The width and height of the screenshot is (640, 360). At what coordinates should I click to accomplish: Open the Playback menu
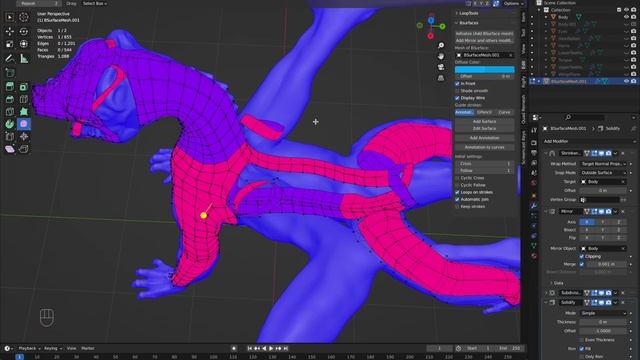pos(29,348)
